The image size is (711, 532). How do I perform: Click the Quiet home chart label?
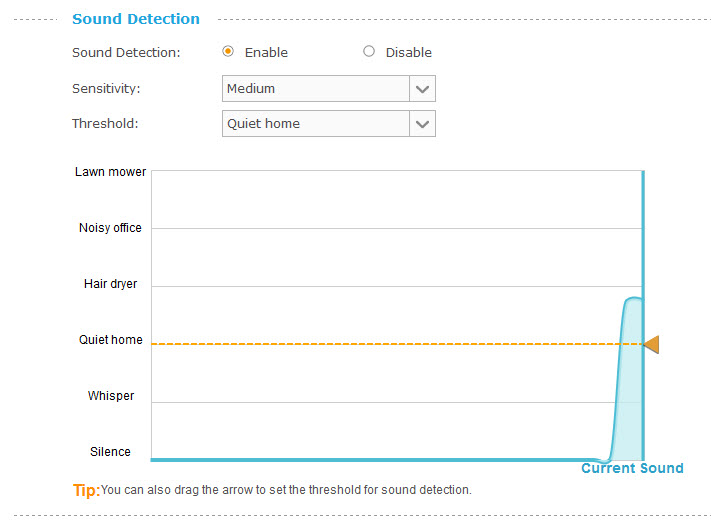coord(110,340)
